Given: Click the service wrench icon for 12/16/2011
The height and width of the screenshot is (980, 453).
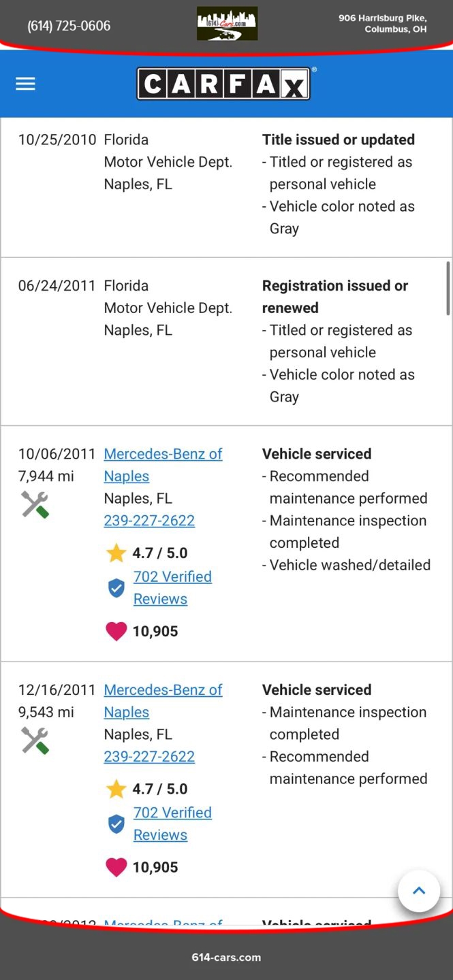Looking at the screenshot, I should coord(35,740).
